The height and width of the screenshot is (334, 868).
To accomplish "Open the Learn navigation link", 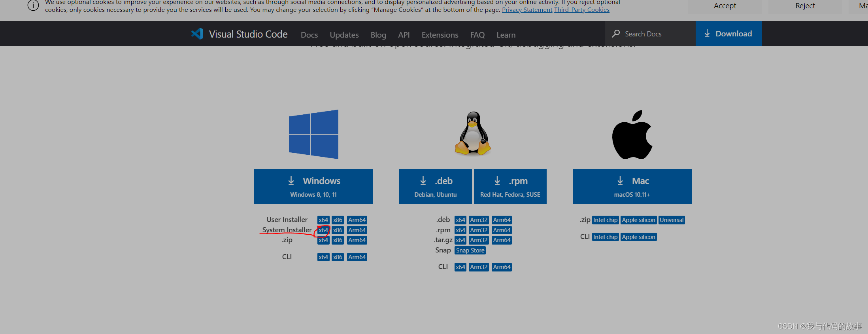I will tap(506, 35).
